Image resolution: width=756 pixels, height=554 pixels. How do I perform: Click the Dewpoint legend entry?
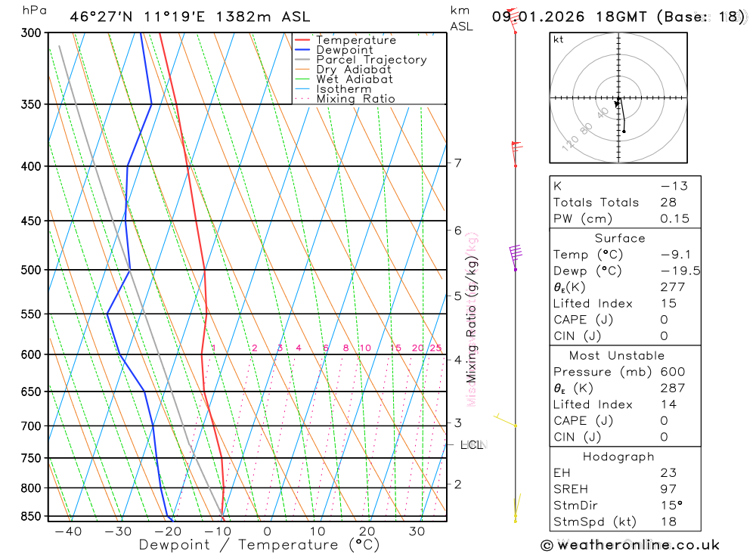point(344,50)
